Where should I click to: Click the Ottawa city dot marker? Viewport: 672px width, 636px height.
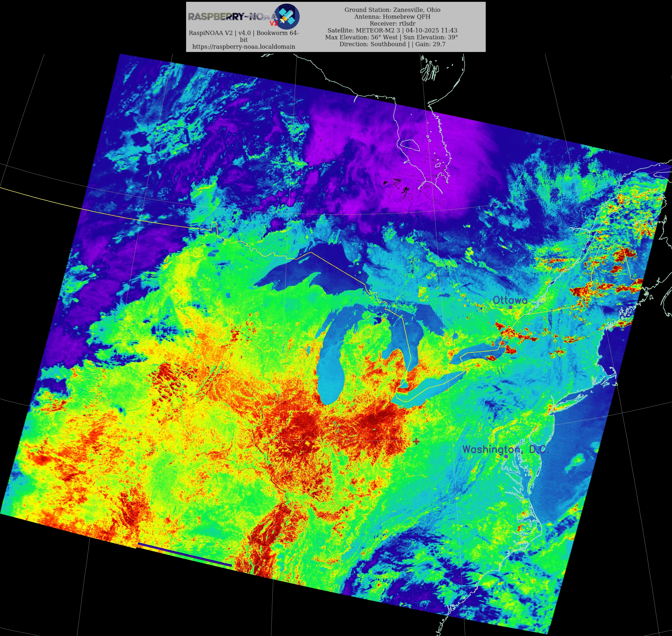510,307
